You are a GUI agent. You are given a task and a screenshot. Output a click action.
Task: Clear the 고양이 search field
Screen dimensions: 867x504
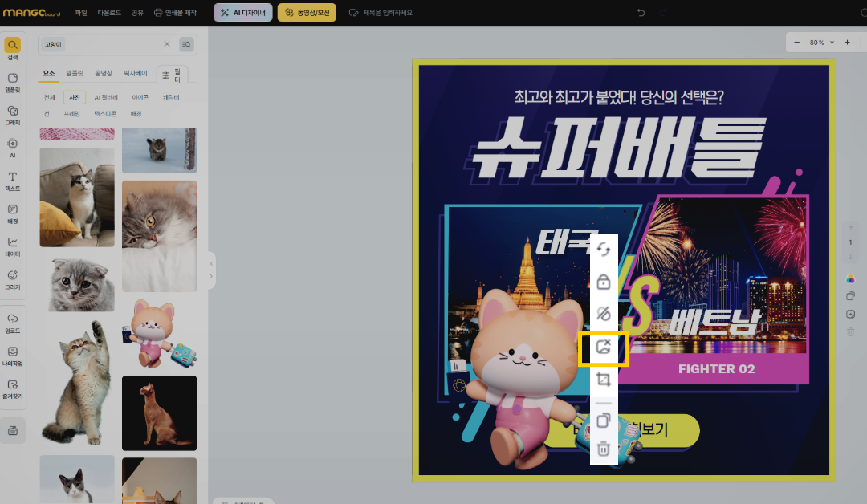166,43
